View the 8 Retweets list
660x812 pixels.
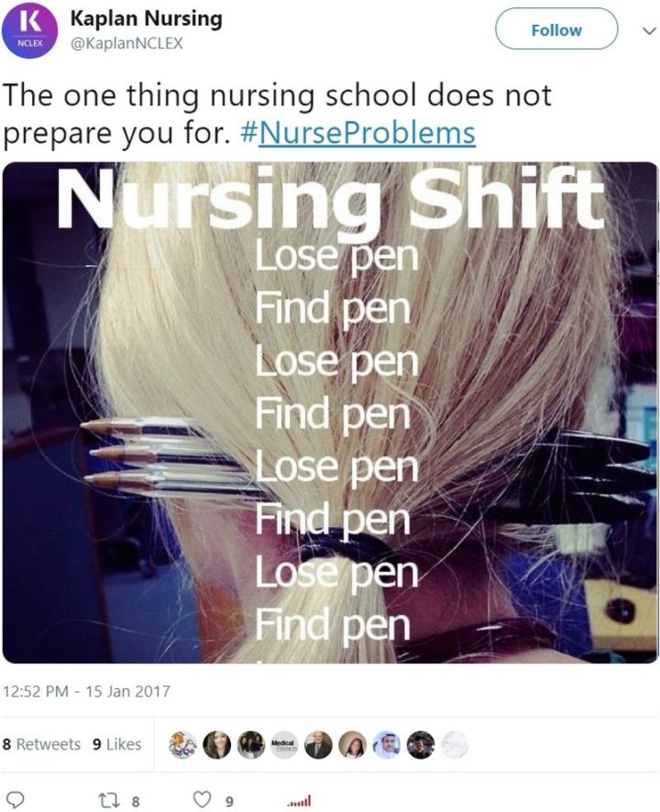tap(41, 744)
